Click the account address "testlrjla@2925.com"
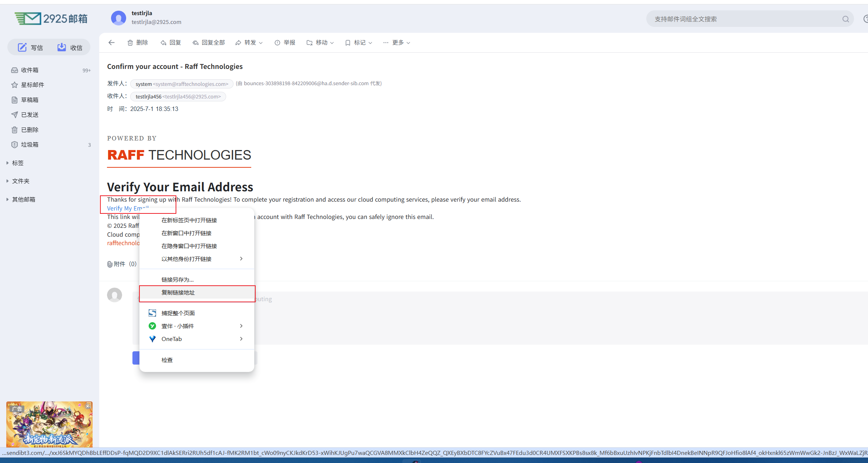This screenshot has width=868, height=463. click(x=156, y=22)
